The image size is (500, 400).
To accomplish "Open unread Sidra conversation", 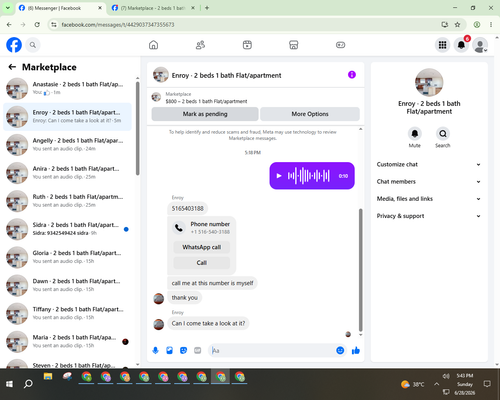I will click(67, 229).
